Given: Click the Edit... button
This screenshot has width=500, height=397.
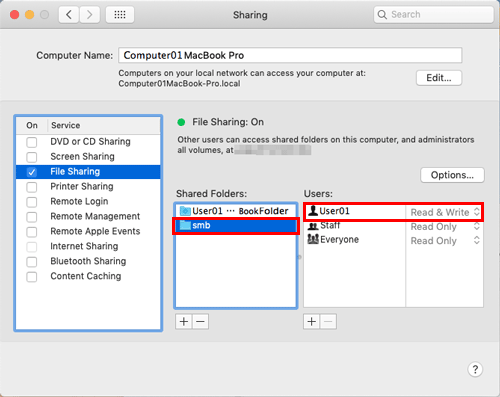Looking at the screenshot, I should pyautogui.click(x=439, y=78).
